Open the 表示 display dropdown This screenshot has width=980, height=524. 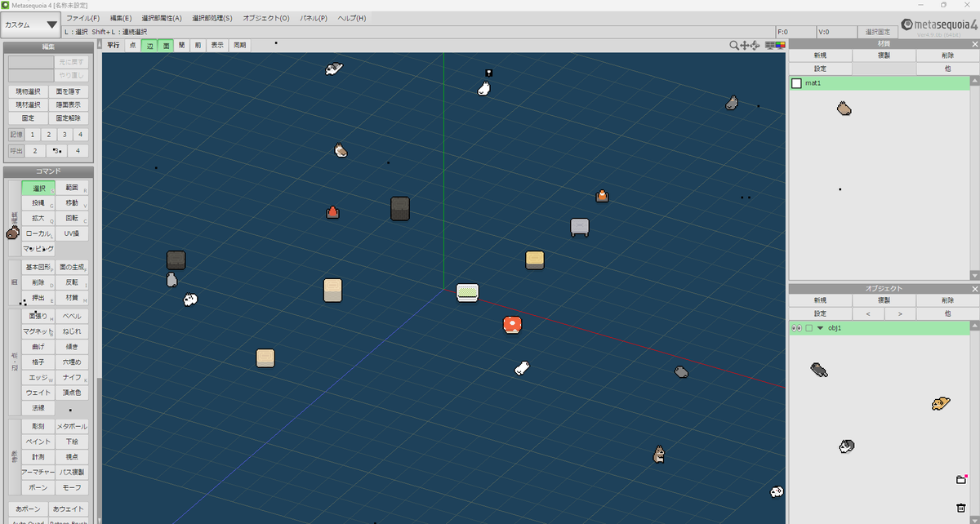(217, 46)
